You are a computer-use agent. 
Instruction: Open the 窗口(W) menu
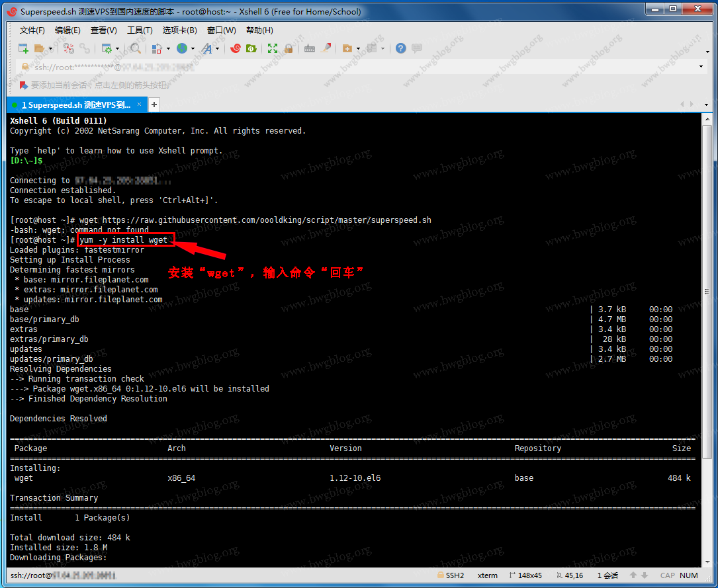pos(221,30)
